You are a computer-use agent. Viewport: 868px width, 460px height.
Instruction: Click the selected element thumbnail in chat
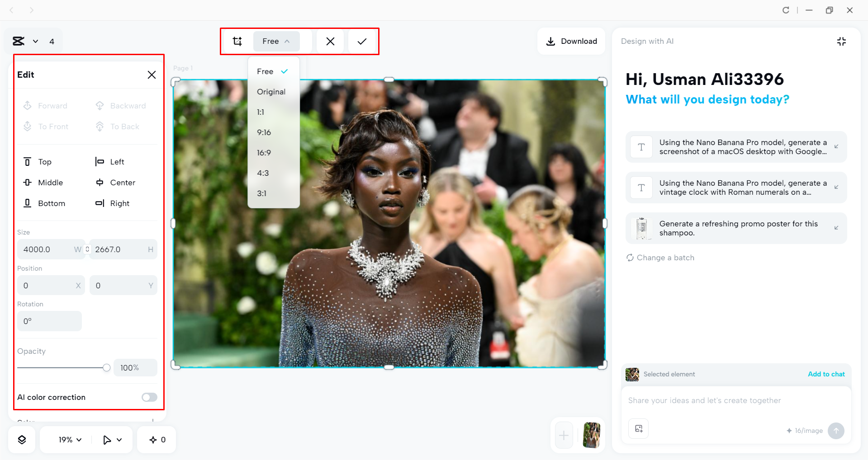pos(632,375)
